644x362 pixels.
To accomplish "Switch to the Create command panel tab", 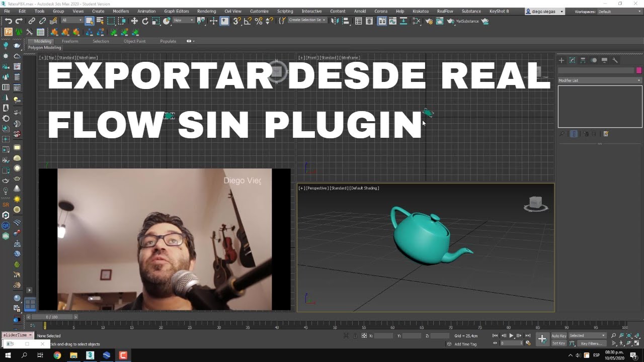I will (x=561, y=60).
